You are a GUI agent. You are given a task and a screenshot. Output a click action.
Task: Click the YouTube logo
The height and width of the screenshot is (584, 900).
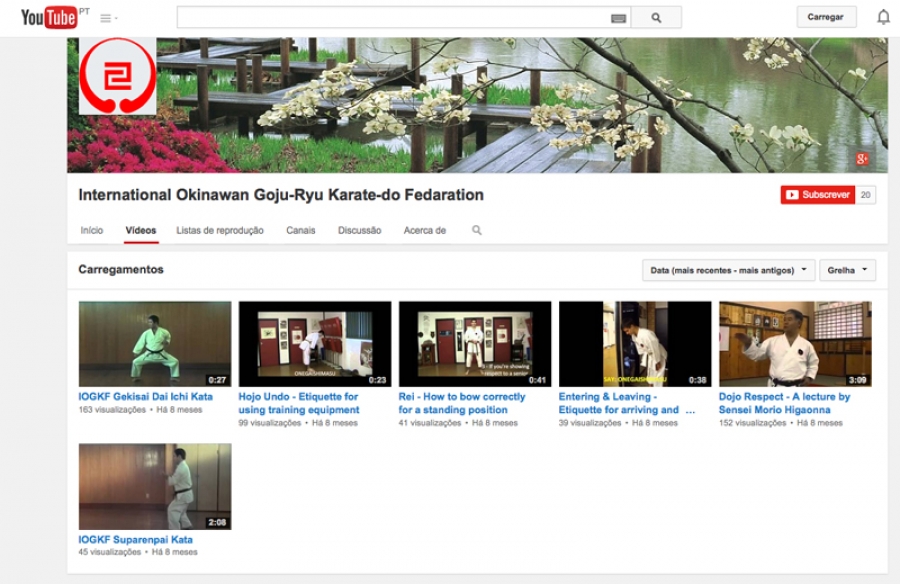[x=48, y=17]
